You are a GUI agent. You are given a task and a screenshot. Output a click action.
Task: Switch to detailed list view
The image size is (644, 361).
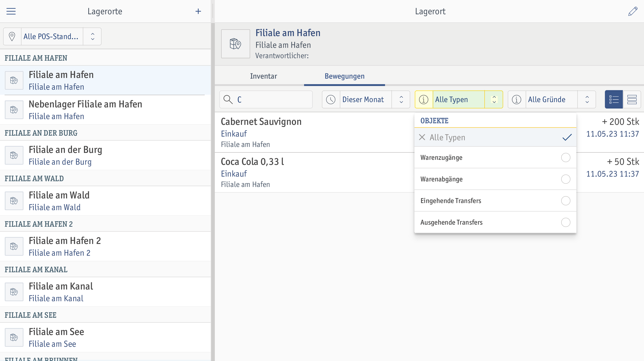tap(614, 99)
